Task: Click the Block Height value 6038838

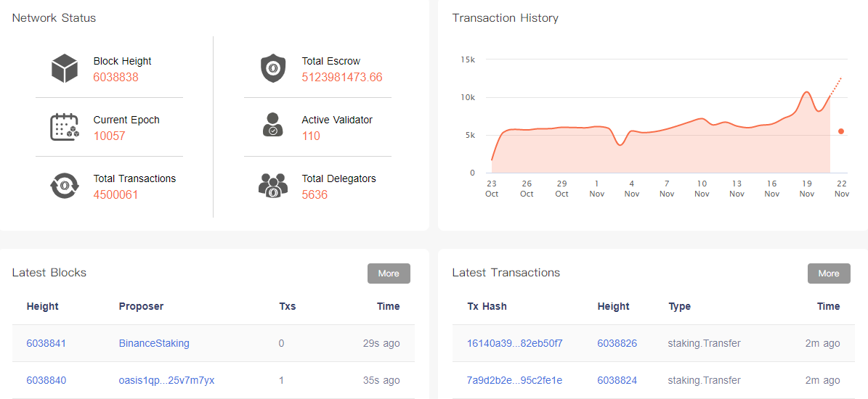Action: (x=115, y=78)
